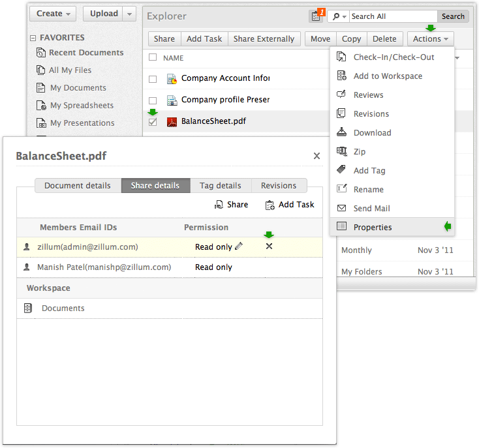
Task: Click the search magnifier icon
Action: [335, 16]
